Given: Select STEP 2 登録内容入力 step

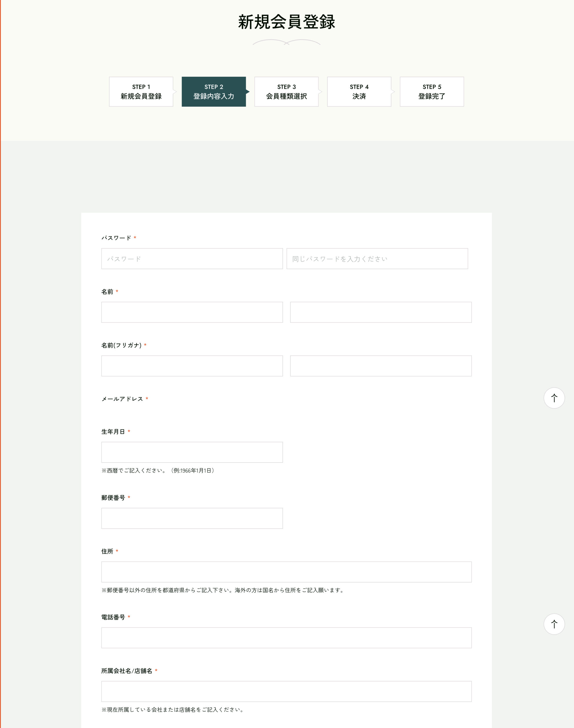Looking at the screenshot, I should click(214, 92).
